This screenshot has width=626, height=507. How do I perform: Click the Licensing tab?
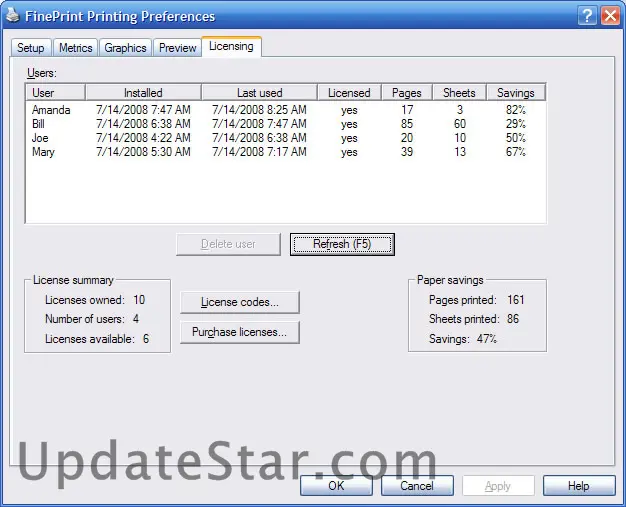tap(231, 46)
